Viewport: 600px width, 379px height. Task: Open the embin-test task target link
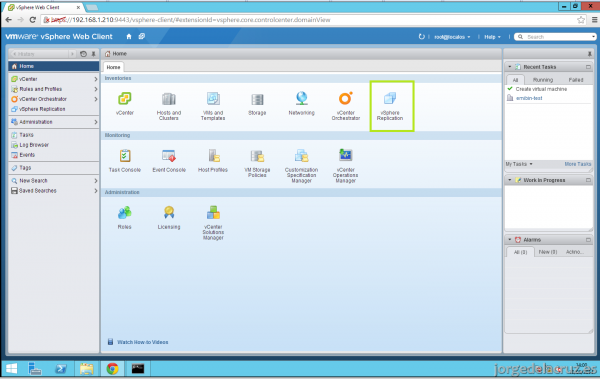[529, 98]
